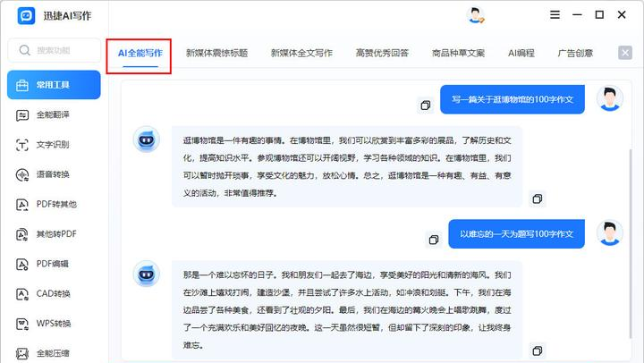The image size is (644, 363).
Task: Click the WPS转换 icon
Action: 22,324
